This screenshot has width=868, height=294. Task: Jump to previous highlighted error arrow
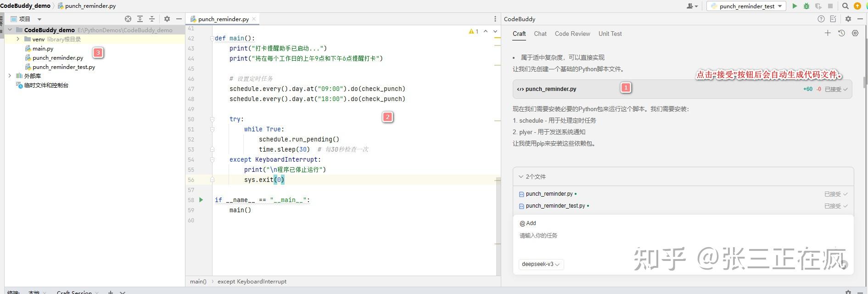pos(486,31)
